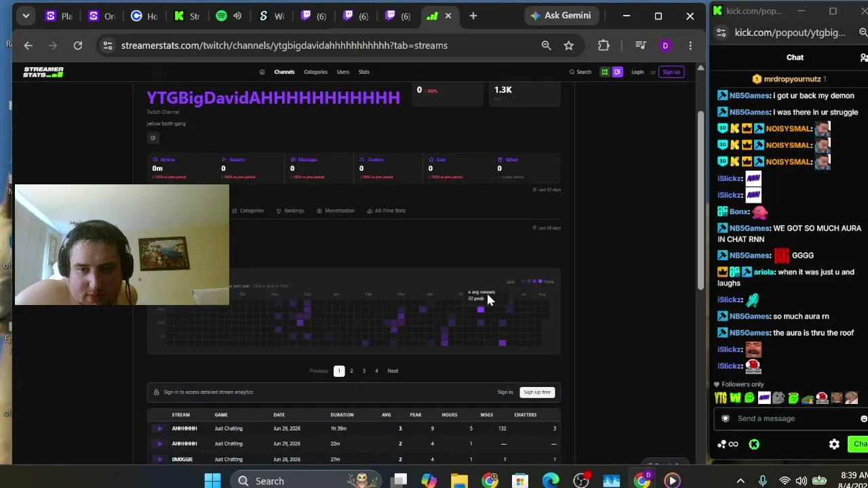Switch to the Kick 'Str' tab
The height and width of the screenshot is (488, 868).
[187, 16]
